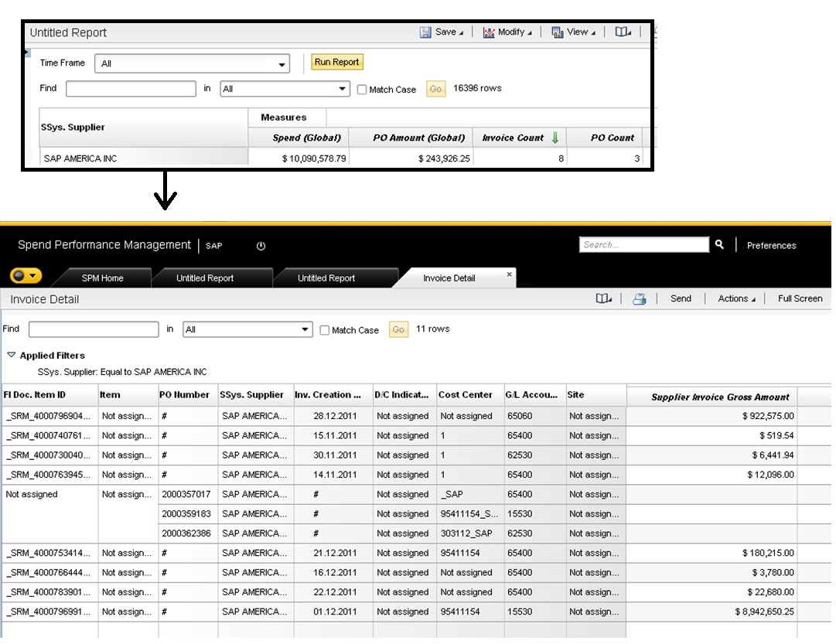This screenshot has height=644, width=836.
Task: Open the book icon in Untitled Report toolbar
Action: pos(623,32)
